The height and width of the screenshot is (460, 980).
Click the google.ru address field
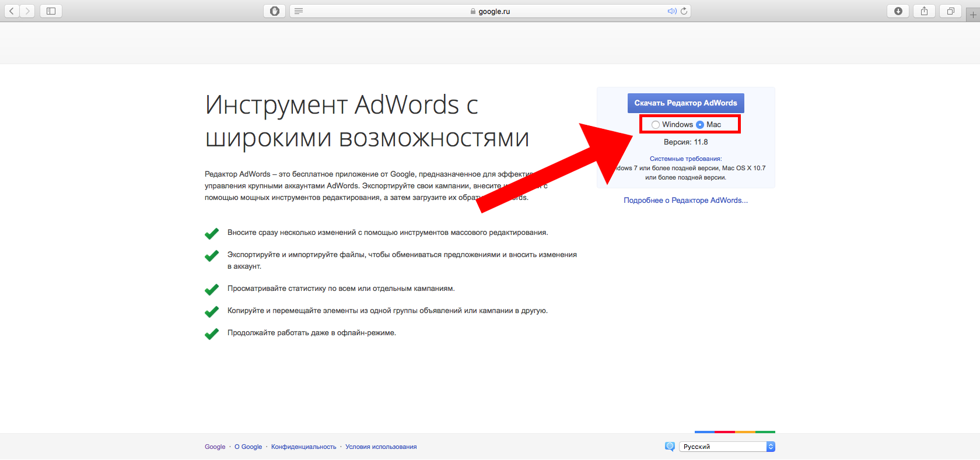490,11
